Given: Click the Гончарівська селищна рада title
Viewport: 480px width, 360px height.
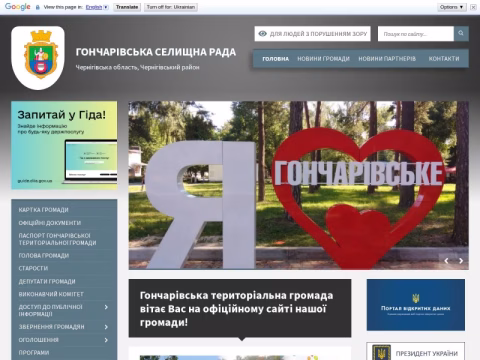Looking at the screenshot, I should coord(156,52).
